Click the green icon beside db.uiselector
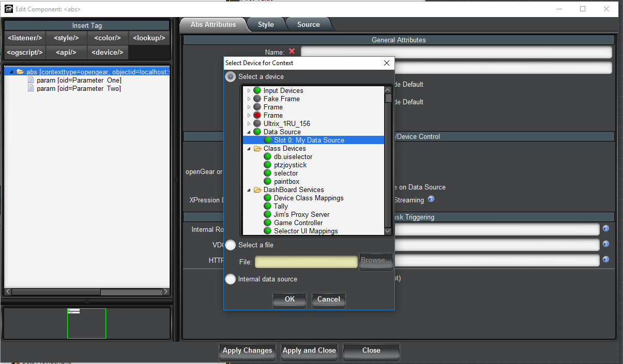Image resolution: width=623 pixels, height=364 pixels. click(x=267, y=156)
